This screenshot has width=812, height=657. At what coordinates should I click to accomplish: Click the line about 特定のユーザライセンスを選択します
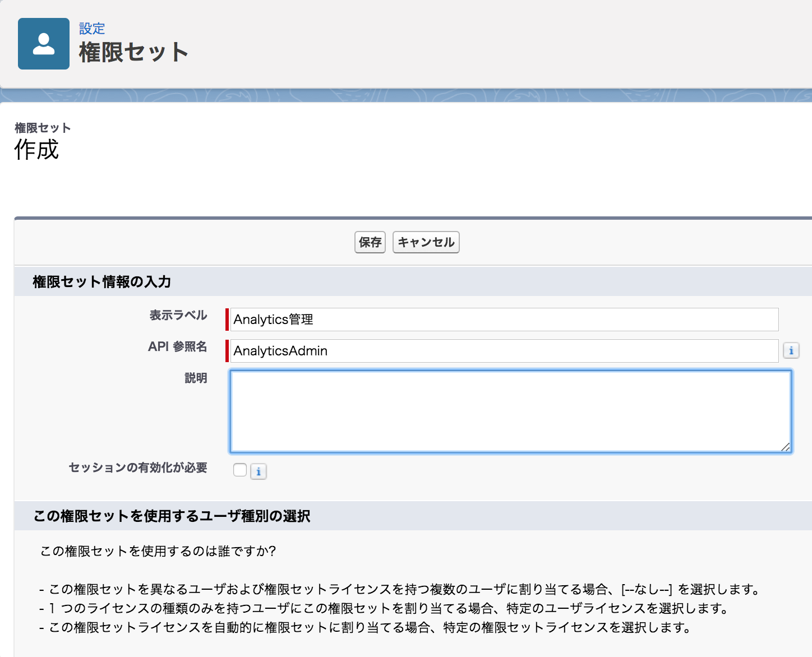click(385, 608)
